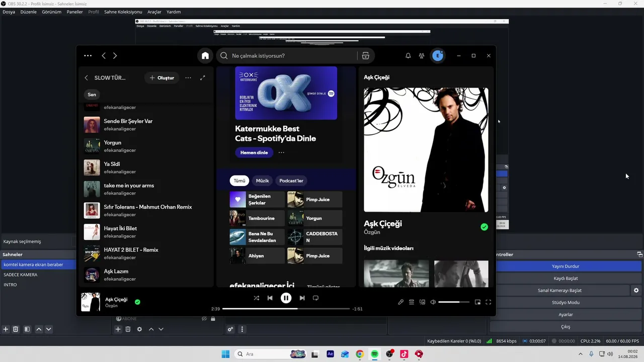
Task: Click the Hemen dinle button
Action: click(x=254, y=152)
